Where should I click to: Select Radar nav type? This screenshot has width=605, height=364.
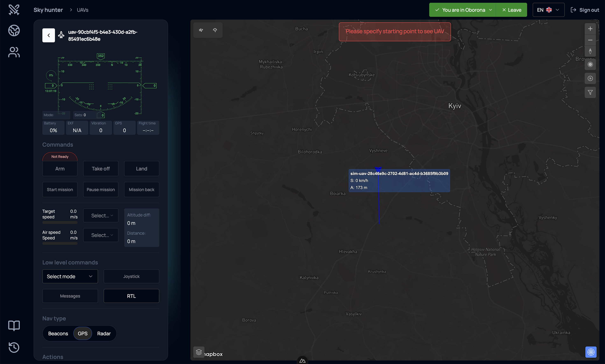pyautogui.click(x=104, y=333)
